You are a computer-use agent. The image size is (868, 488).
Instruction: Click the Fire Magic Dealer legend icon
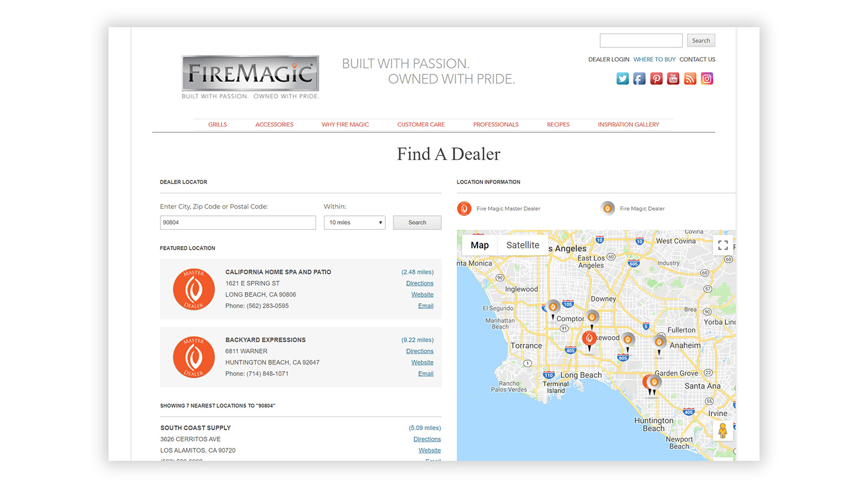tap(607, 208)
